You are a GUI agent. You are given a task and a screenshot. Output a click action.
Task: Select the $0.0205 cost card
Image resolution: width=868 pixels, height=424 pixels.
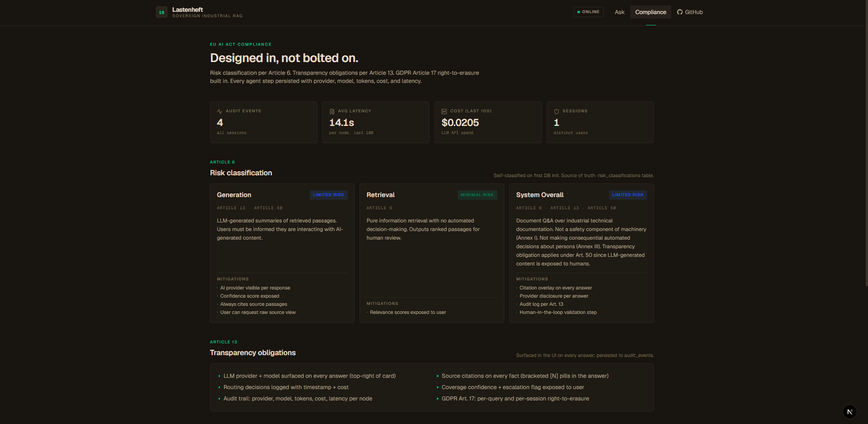pyautogui.click(x=488, y=122)
